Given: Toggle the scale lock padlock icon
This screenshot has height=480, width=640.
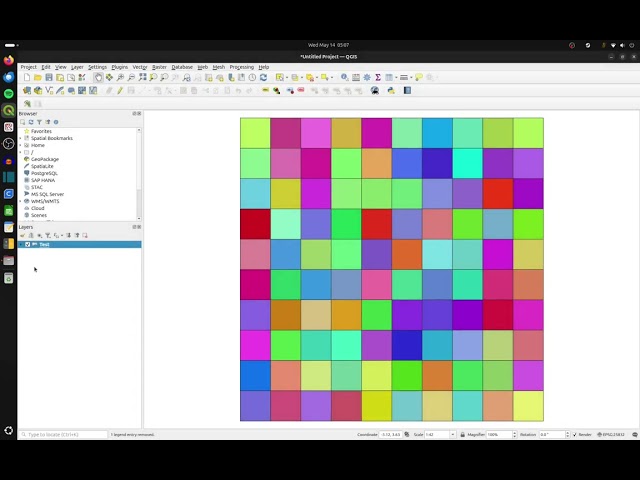Looking at the screenshot, I should (x=462, y=434).
